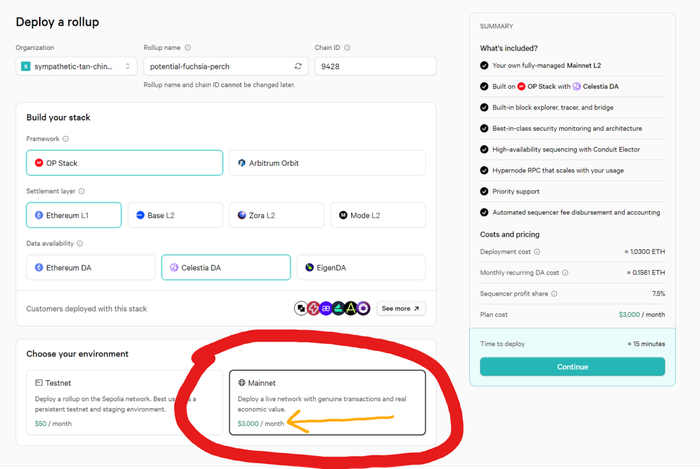Image resolution: width=700 pixels, height=469 pixels.
Task: Click the See more button
Action: pyautogui.click(x=401, y=309)
